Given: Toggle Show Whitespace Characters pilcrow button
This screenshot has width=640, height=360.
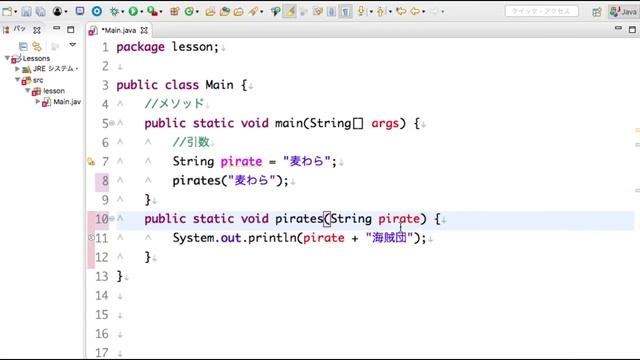Looking at the screenshot, I should [x=345, y=11].
